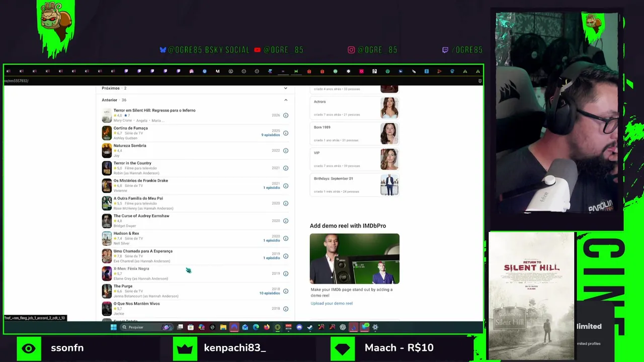Open The Curse of Audrey Earnshaw title
The width and height of the screenshot is (644, 362).
click(x=141, y=216)
